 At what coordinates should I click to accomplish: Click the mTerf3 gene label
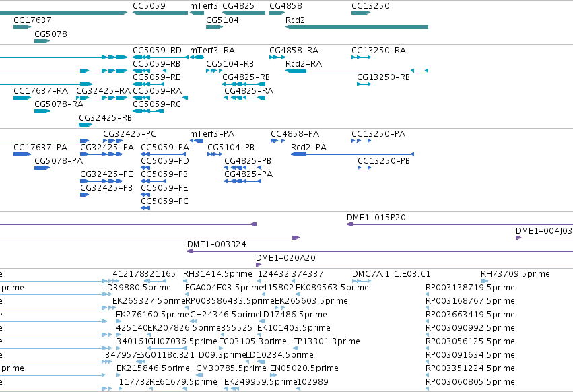click(204, 6)
